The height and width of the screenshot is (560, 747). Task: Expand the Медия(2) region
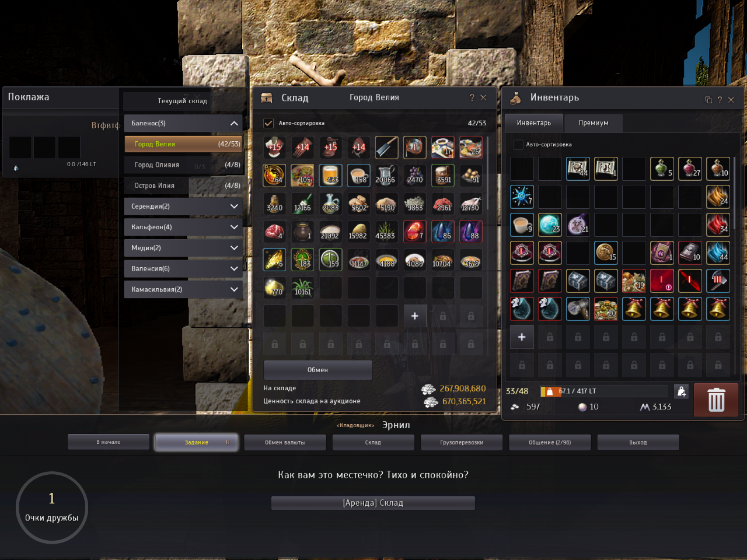tap(183, 248)
